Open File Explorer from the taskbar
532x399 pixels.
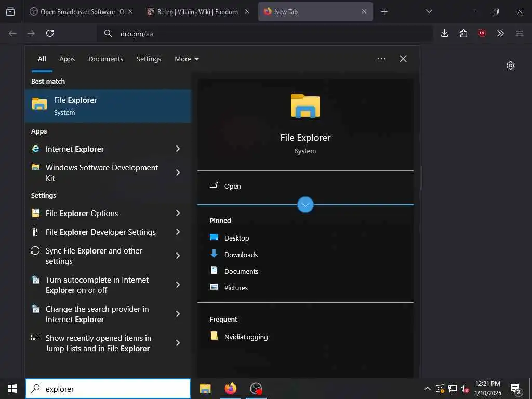tap(205, 389)
